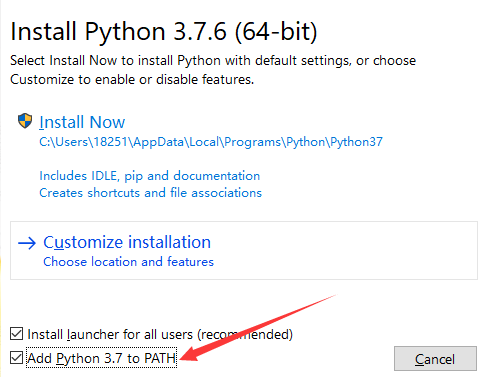Click 'Choose location and features' subtitle
The image size is (488, 377).
pyautogui.click(x=128, y=262)
